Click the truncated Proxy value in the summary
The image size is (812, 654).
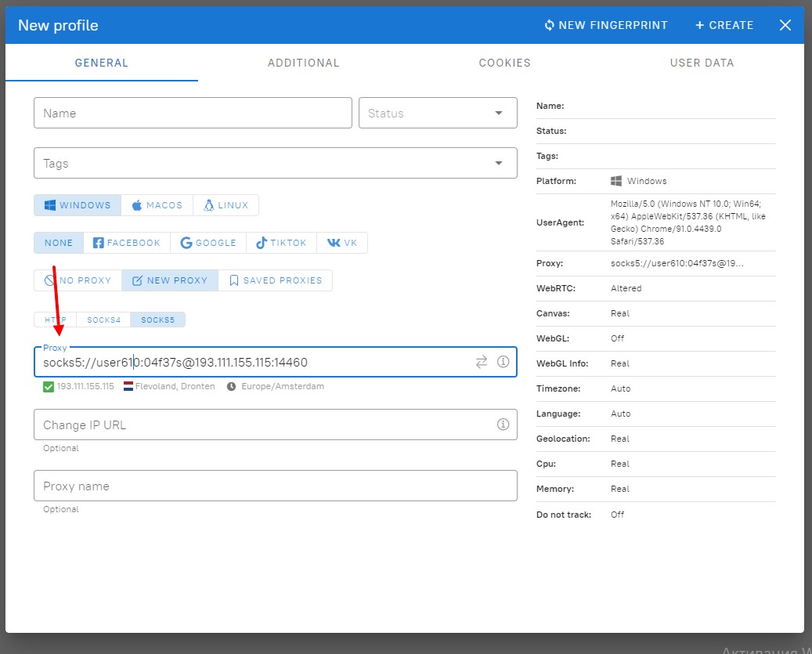677,263
